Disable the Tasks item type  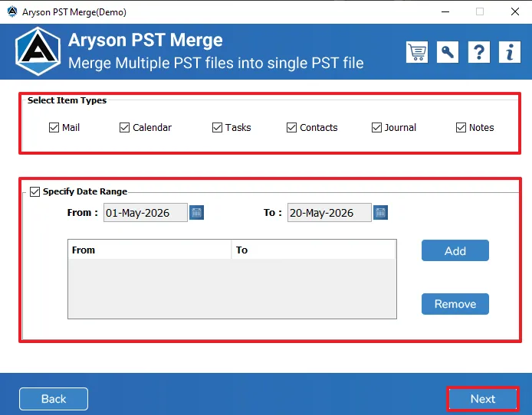[217, 127]
